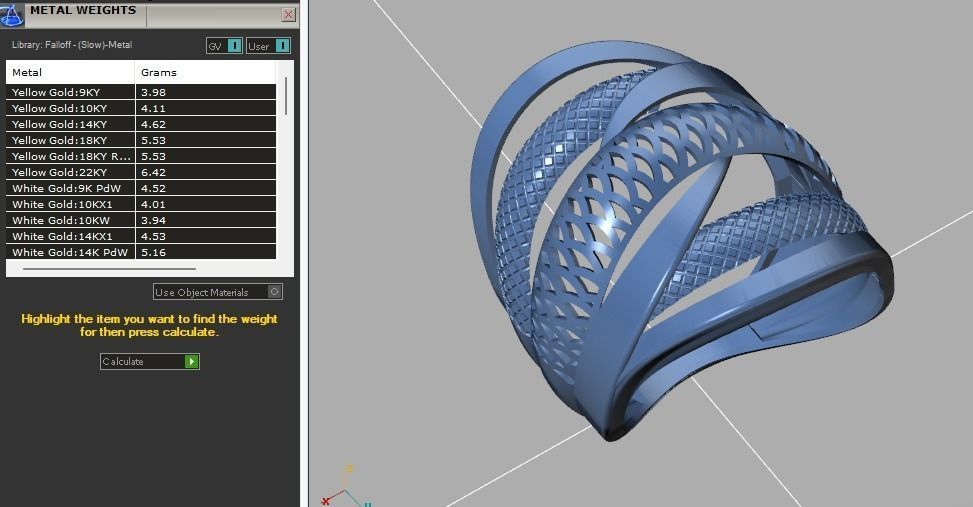Click the horizontal scrollbar below the metal list
The height and width of the screenshot is (507, 973).
(109, 269)
